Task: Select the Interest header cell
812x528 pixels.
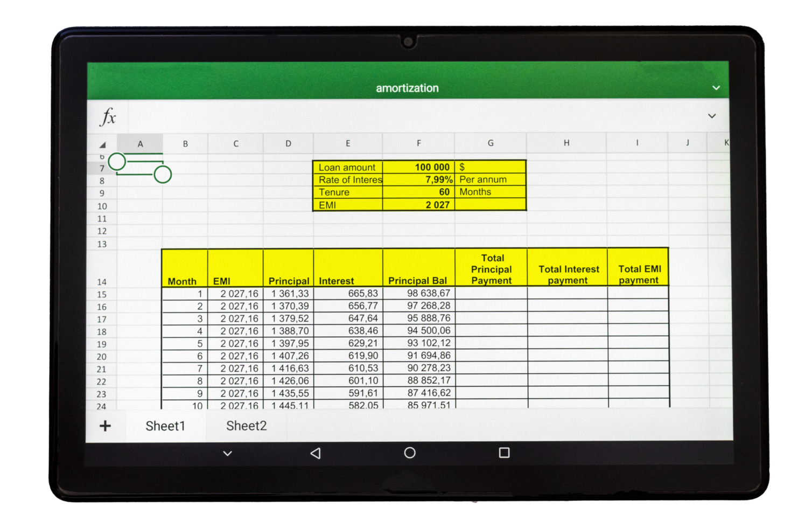Action: [x=348, y=268]
